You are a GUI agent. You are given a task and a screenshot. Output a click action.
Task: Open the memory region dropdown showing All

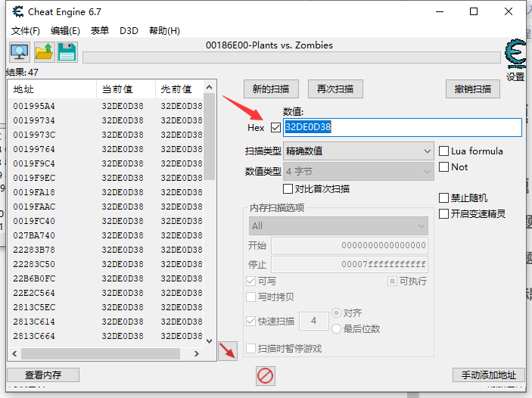pyautogui.click(x=338, y=226)
